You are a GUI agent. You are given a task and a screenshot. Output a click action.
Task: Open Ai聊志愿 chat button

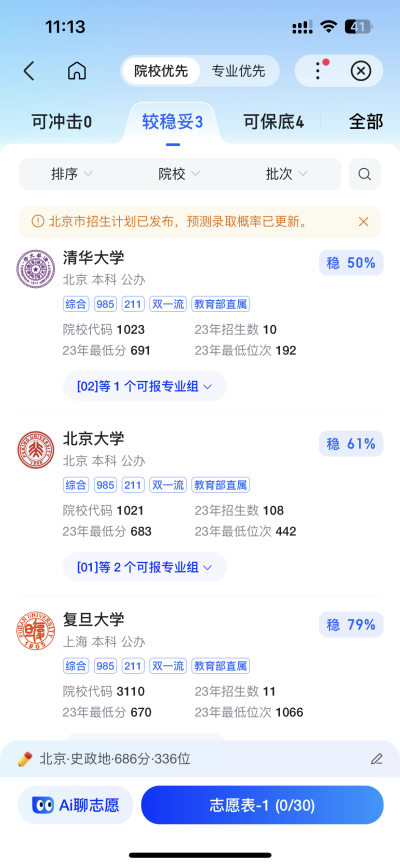(x=76, y=805)
